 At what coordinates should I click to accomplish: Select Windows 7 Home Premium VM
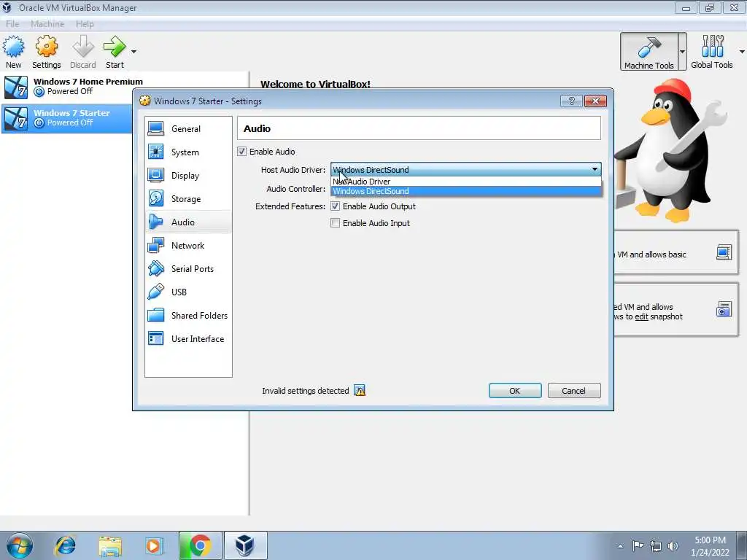(x=124, y=87)
